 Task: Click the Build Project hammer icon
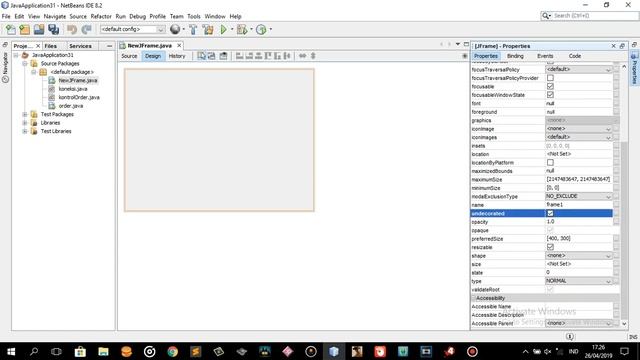click(193, 29)
